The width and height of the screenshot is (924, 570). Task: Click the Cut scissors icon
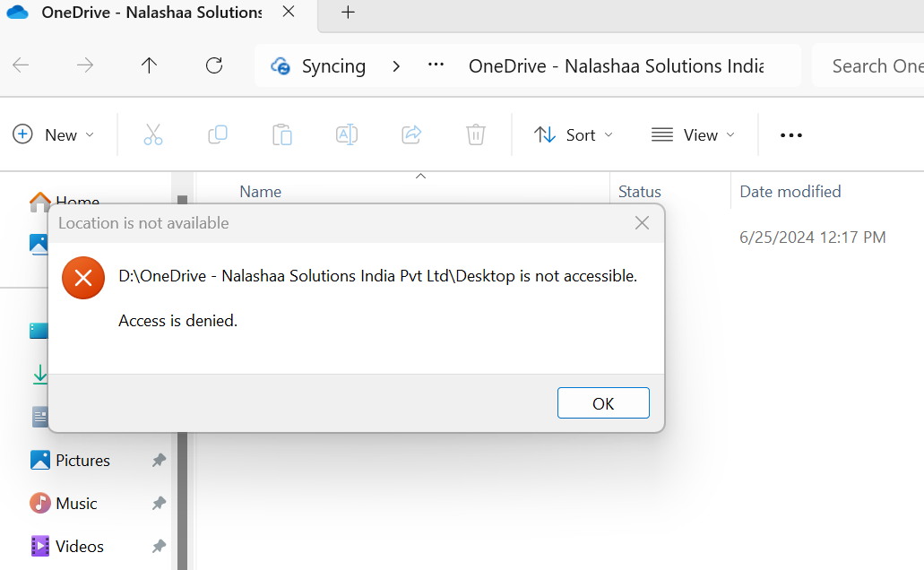(153, 135)
